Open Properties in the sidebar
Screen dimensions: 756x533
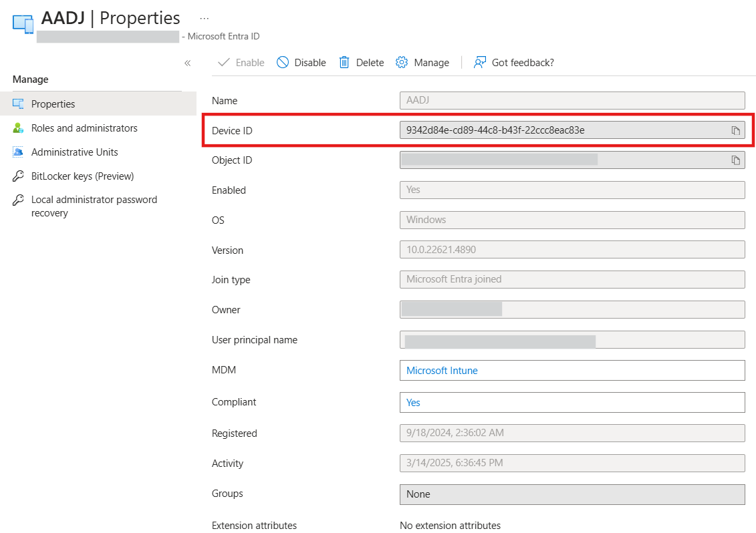click(x=53, y=104)
